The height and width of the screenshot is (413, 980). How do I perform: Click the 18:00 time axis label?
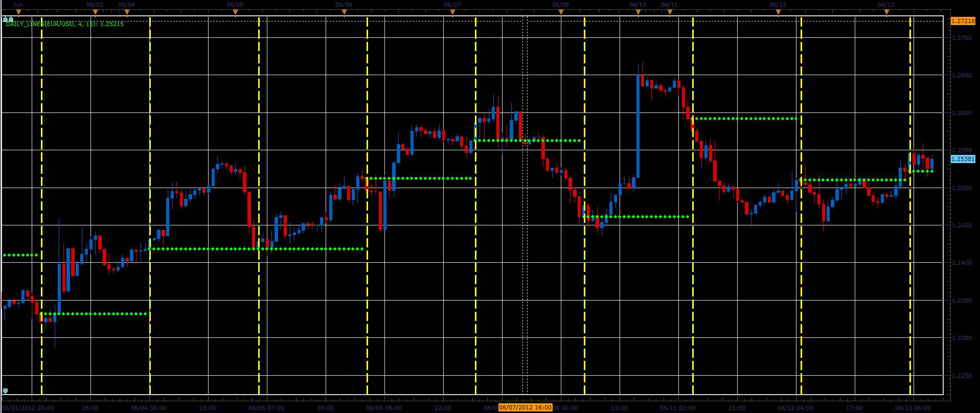point(208,408)
